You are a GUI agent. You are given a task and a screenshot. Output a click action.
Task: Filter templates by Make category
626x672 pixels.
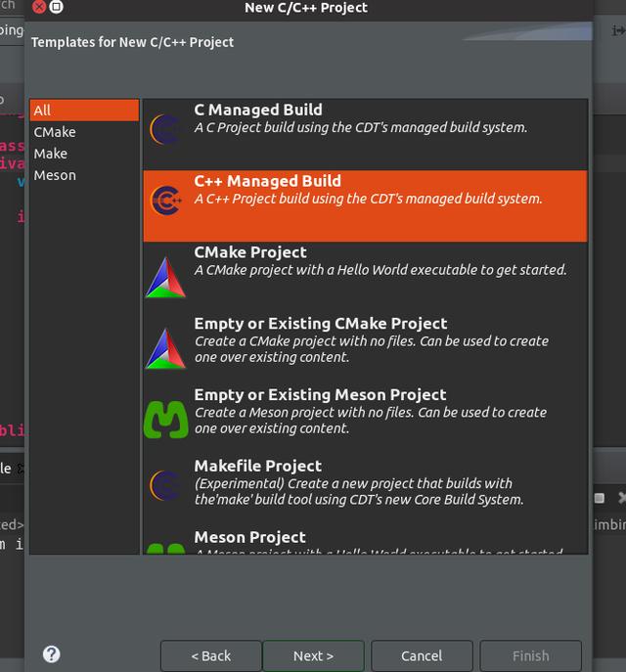(x=51, y=154)
